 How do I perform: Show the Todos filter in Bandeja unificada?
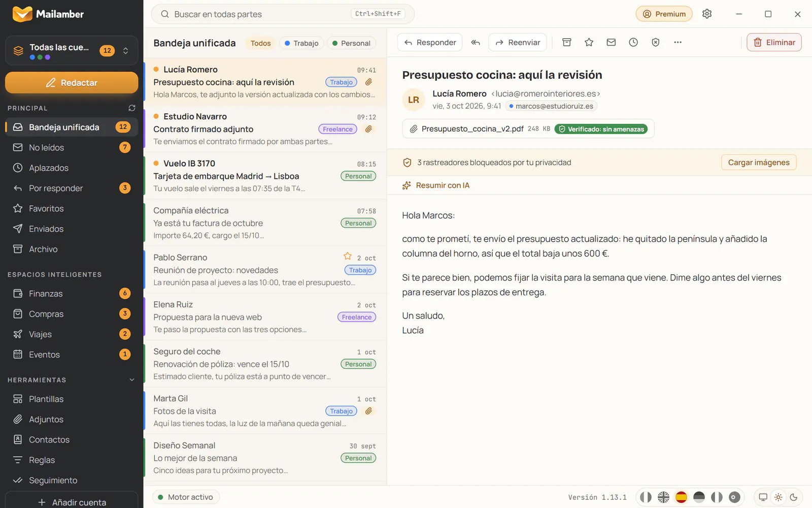tap(260, 43)
